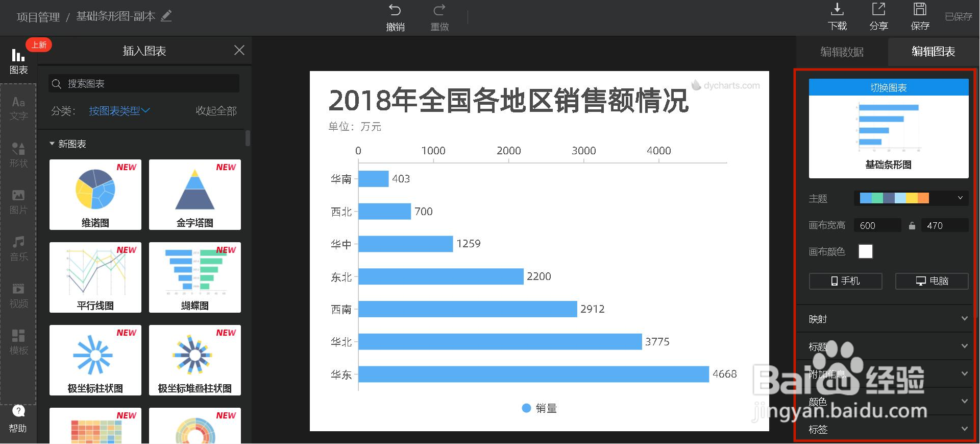Expand the 标题 section
This screenshot has width=980, height=444.
[x=887, y=346]
